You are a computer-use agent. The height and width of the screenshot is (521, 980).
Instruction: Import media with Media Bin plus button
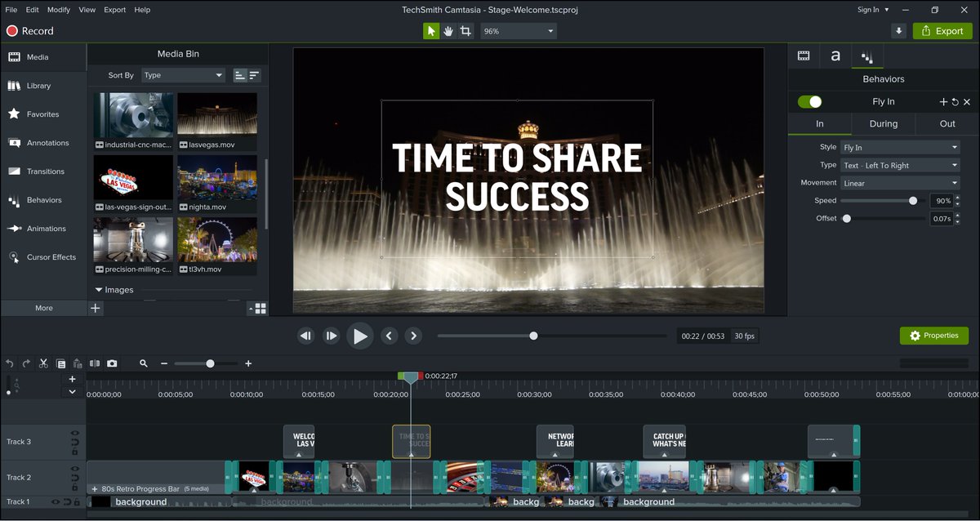pos(96,308)
